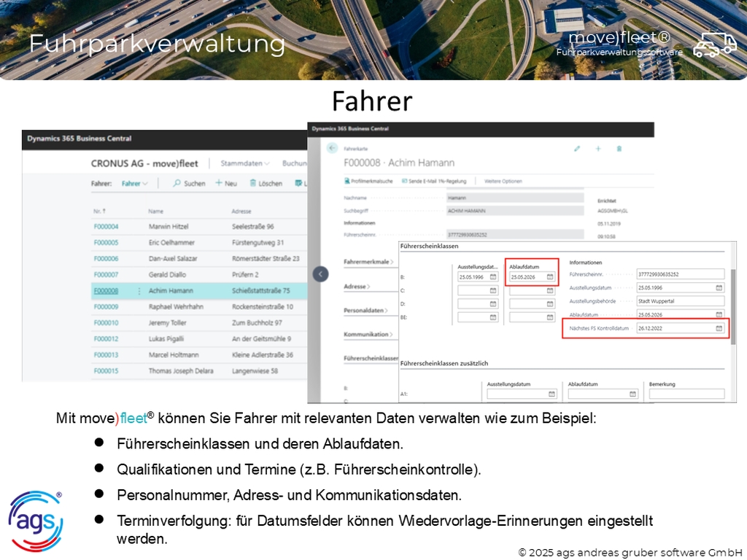Open row options dots for Achim Hamann
Screen dimensions: 747x560
pos(139,291)
